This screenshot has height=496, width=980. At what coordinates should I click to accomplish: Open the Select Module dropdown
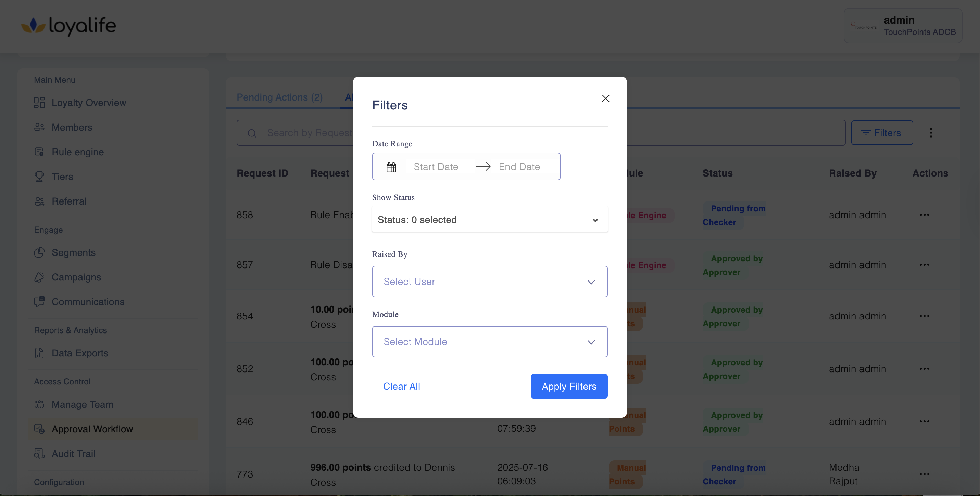click(489, 342)
